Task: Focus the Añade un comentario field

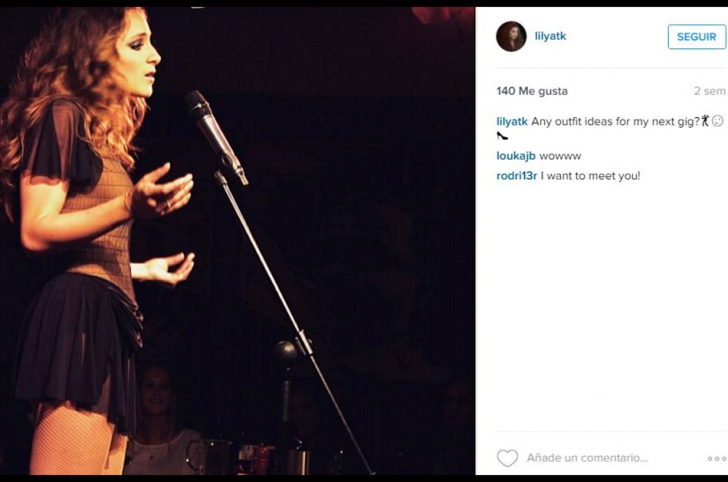Action: [x=587, y=458]
